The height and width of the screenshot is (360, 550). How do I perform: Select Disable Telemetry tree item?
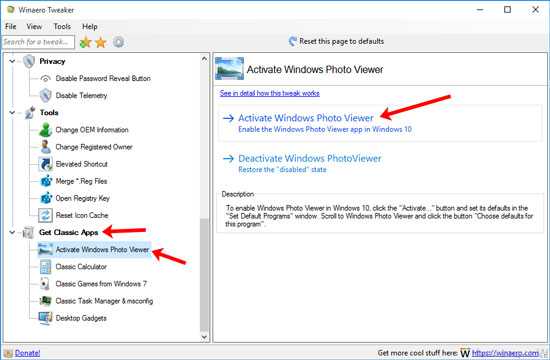tap(81, 95)
